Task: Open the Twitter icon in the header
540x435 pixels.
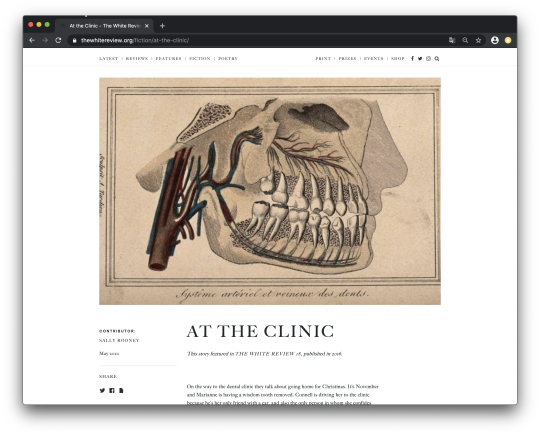Action: point(420,59)
